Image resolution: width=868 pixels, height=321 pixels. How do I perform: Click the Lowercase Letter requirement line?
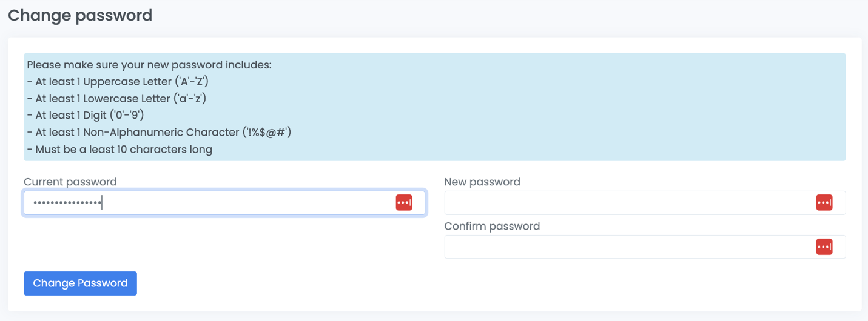120,98
